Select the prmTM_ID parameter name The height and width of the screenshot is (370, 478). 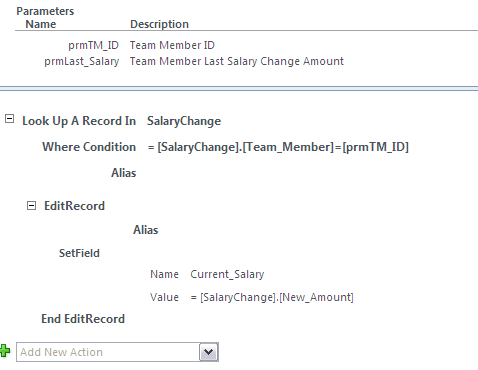(93, 45)
